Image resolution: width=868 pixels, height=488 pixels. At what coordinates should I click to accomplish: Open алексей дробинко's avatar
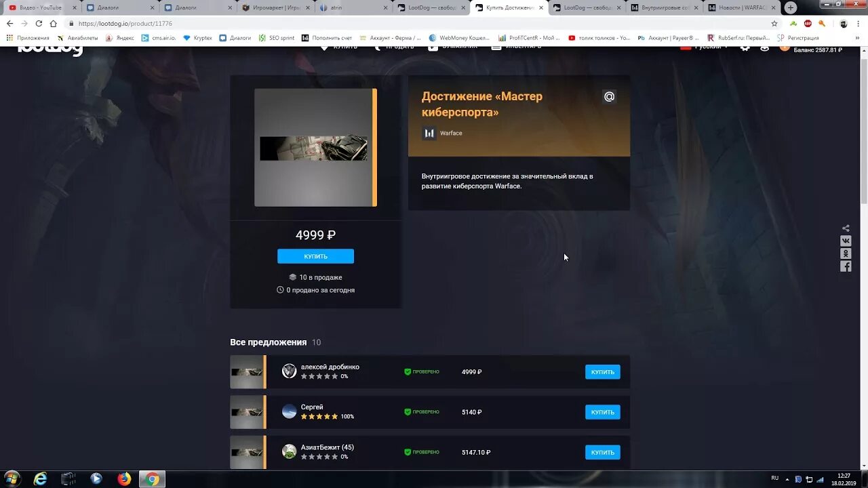pyautogui.click(x=290, y=371)
